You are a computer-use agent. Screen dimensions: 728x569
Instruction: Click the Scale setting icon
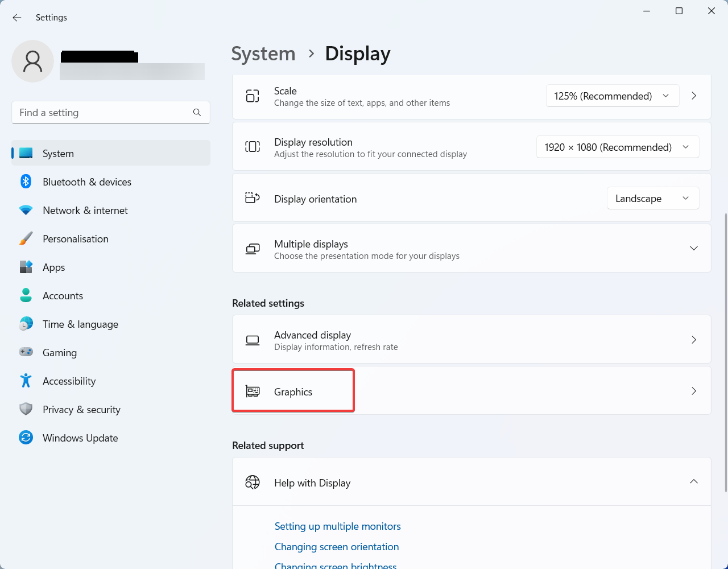253,96
